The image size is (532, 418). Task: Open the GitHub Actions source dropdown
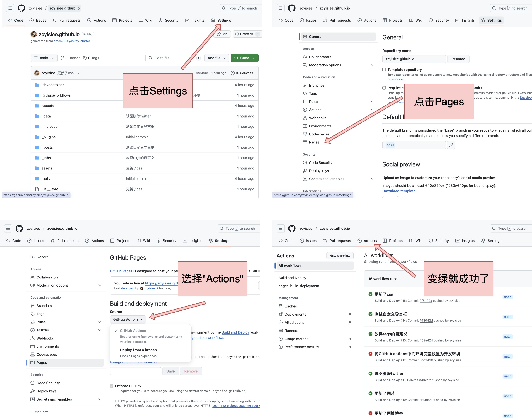click(128, 319)
